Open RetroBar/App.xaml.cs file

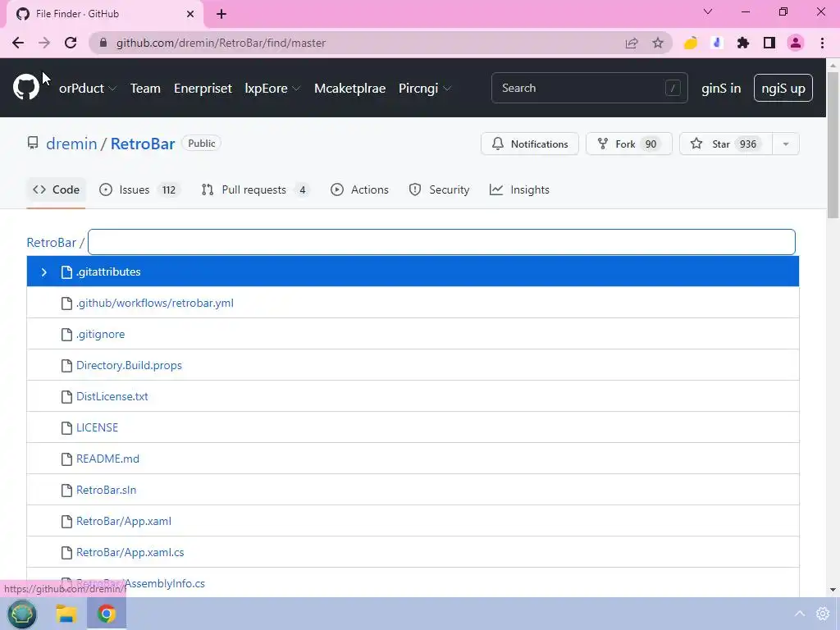(x=130, y=552)
